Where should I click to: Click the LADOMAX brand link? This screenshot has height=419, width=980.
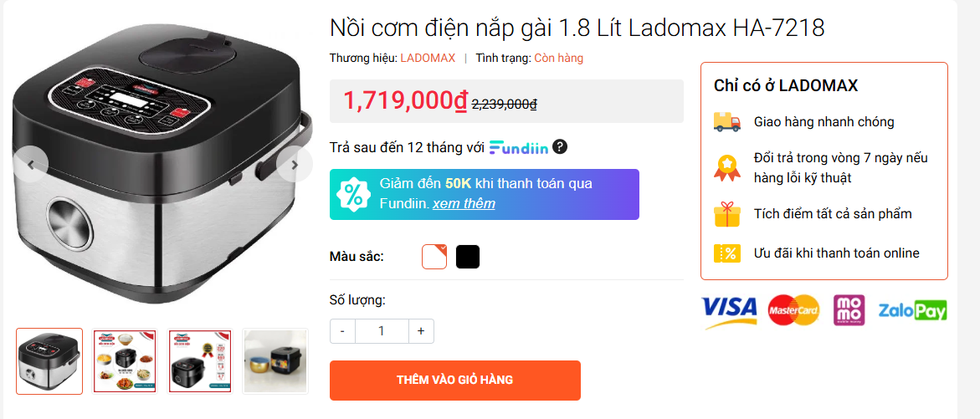(428, 58)
